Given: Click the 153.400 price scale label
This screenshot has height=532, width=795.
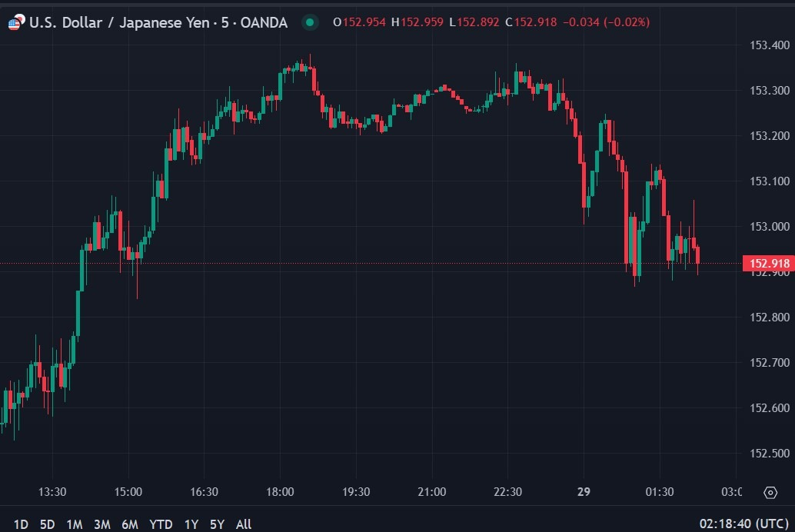Looking at the screenshot, I should coord(769,45).
